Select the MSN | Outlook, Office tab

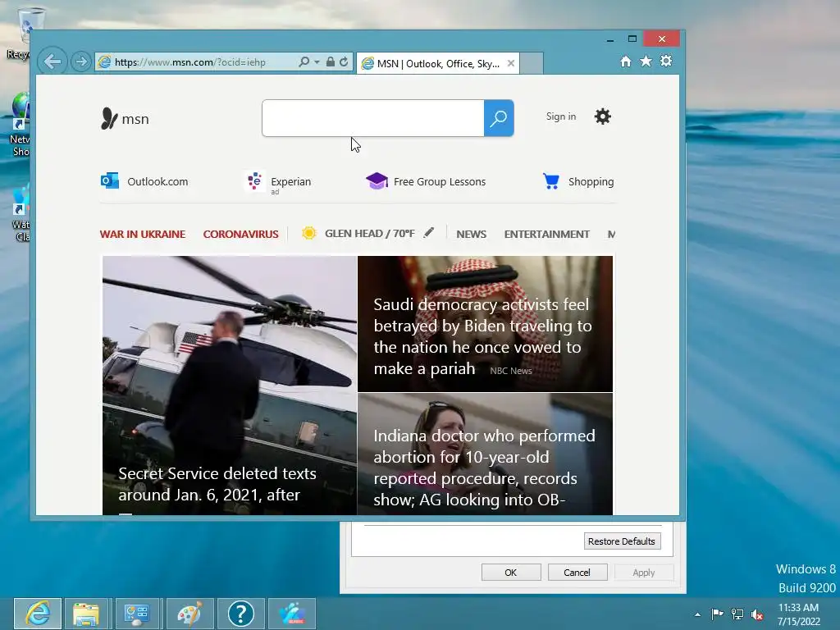438,64
